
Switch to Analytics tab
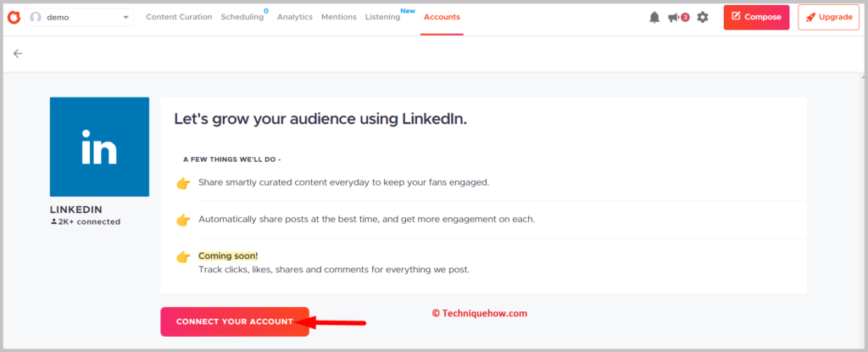(x=294, y=17)
